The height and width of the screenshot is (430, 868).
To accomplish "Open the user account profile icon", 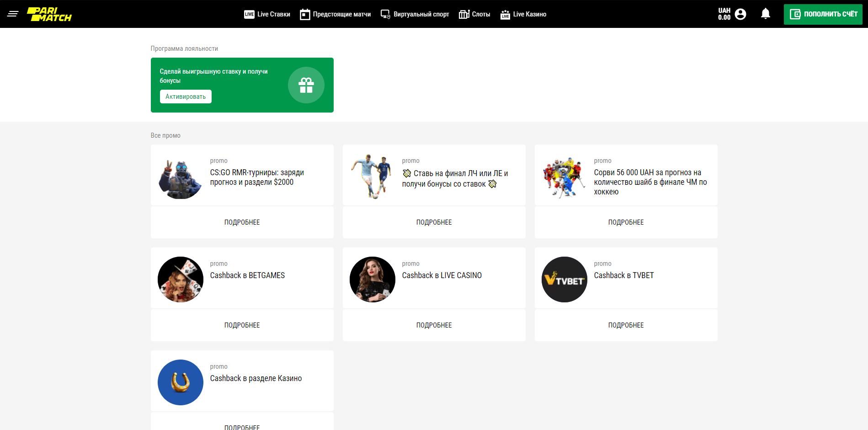I will click(x=740, y=14).
